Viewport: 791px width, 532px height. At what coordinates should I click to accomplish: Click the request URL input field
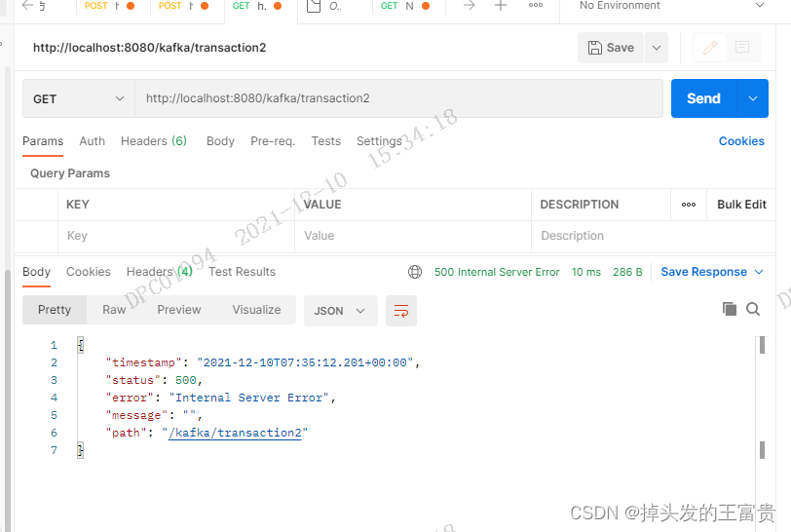tap(398, 98)
